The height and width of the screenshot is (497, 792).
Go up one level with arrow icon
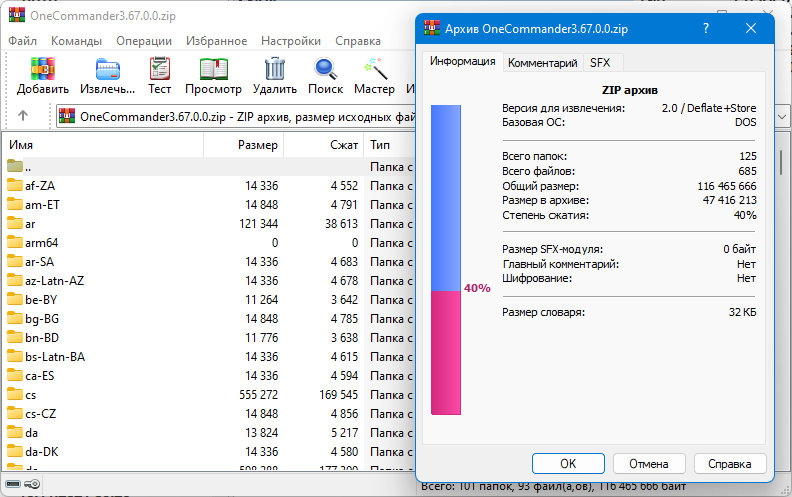tap(23, 116)
